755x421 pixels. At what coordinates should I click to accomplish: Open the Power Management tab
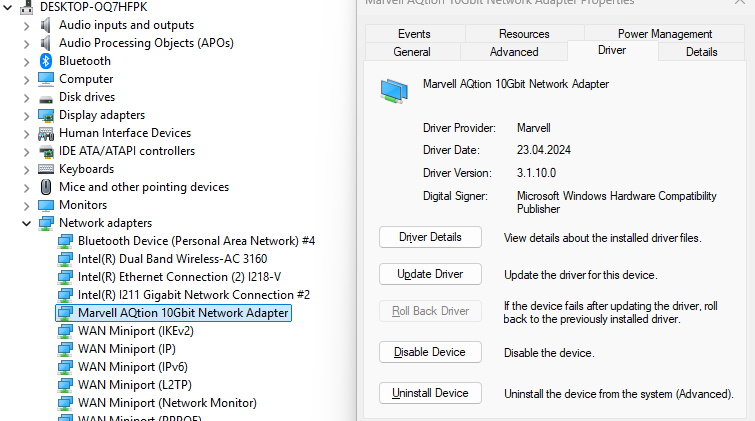point(664,34)
